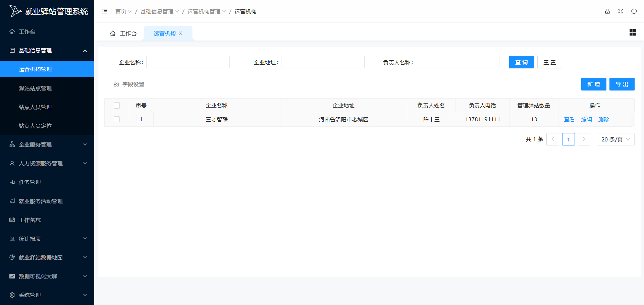The image size is (644, 305).
Task: Click the 人力资源服务管理 person icon
Action: pos(12,163)
